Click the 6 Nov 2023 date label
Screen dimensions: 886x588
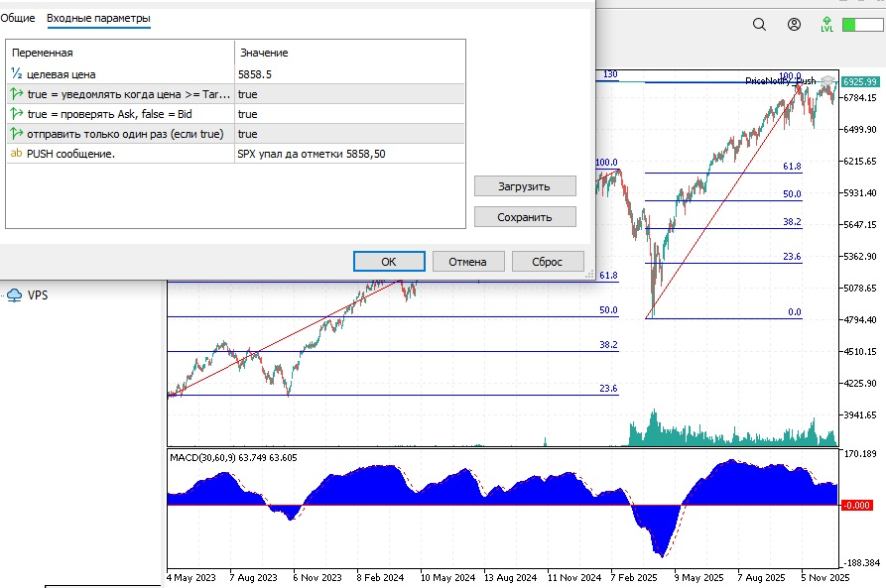coord(316,578)
